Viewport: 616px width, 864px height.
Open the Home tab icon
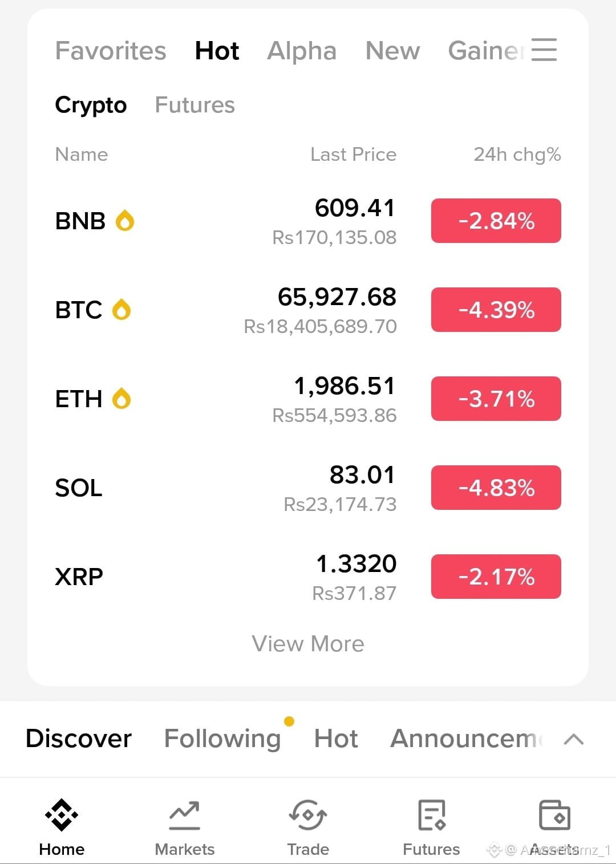pos(62,815)
